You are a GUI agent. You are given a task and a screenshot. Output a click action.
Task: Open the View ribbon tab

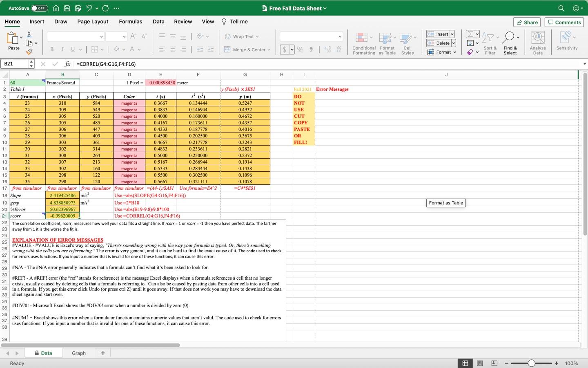coord(208,22)
